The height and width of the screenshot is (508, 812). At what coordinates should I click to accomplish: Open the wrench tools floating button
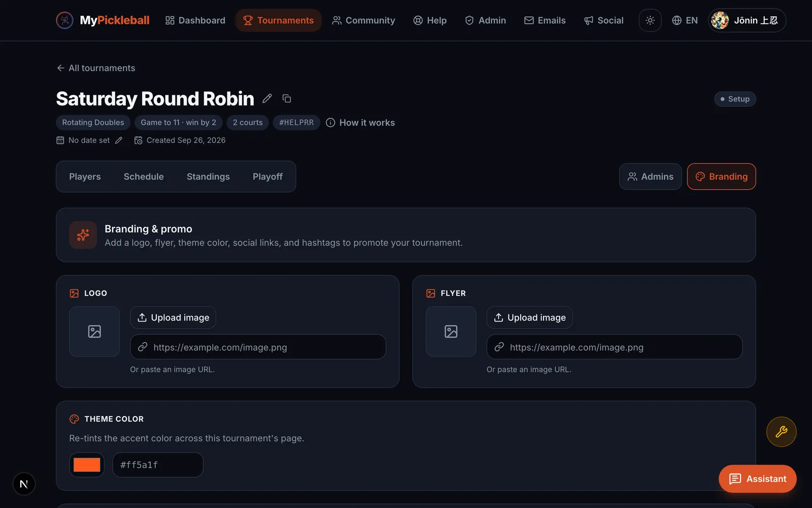point(781,432)
